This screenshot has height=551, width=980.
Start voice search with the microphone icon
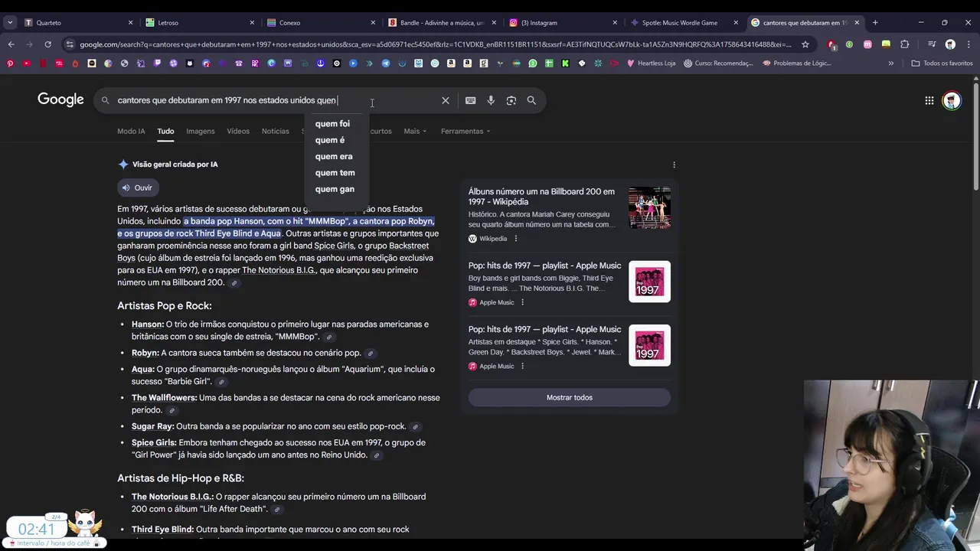click(491, 100)
